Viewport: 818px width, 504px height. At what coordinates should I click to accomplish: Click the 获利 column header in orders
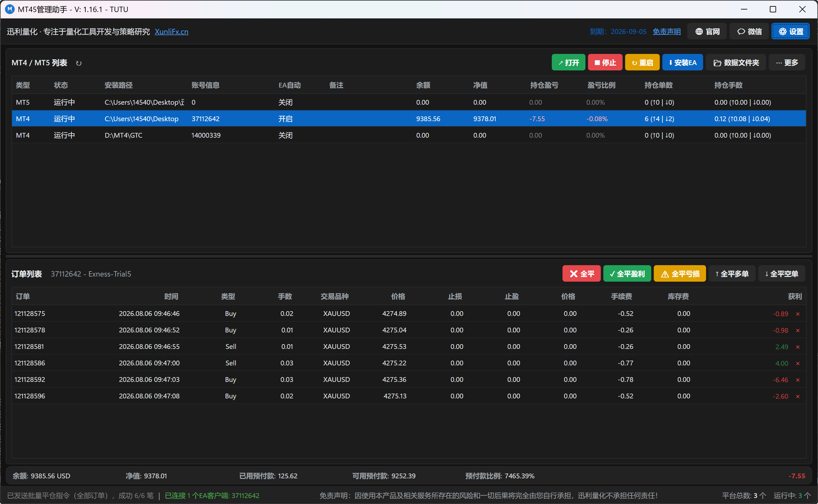[x=795, y=297]
